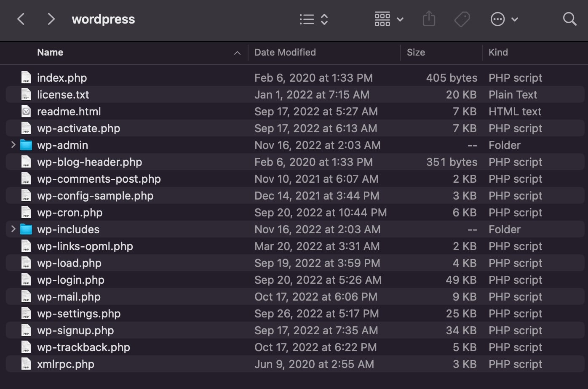
Task: Select the wp-signup.php file name
Action: [x=75, y=330]
